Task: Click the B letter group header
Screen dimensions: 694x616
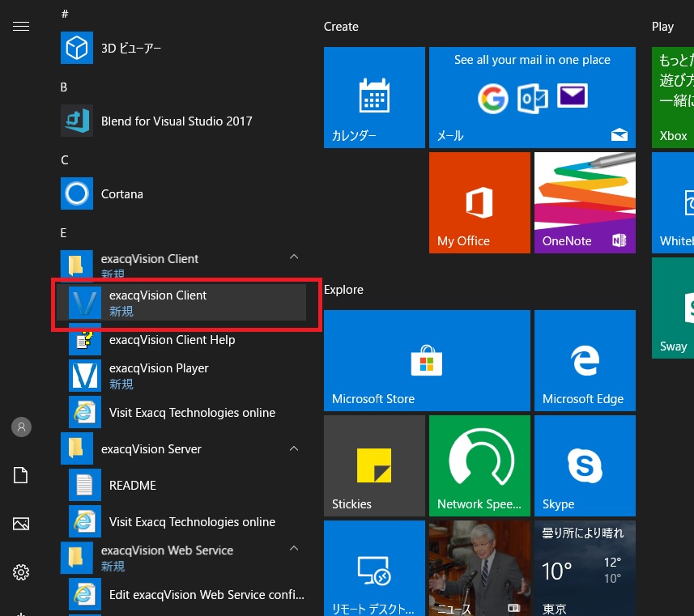Action: 64,87
